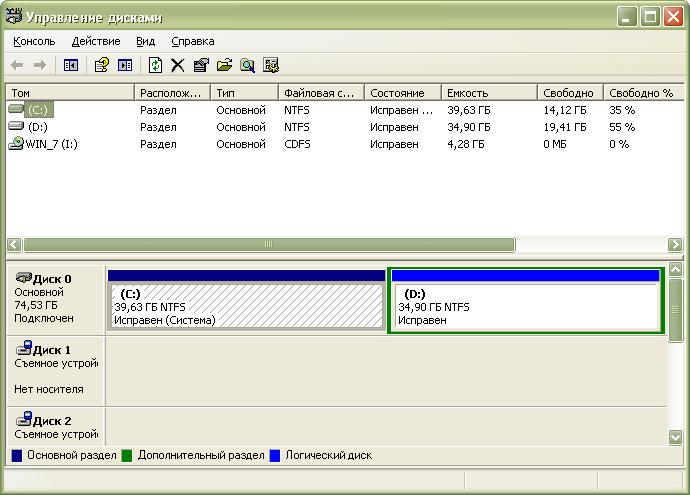Open the Действие menu
Screen dimensions: 690x495
pyautogui.click(x=96, y=41)
